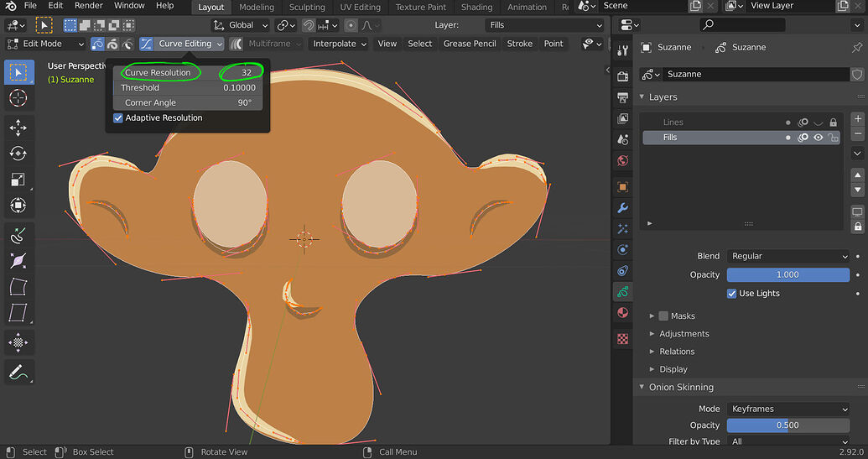Open the File menu

click(30, 6)
